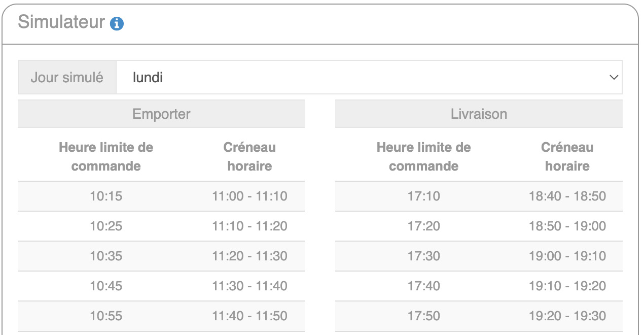The height and width of the screenshot is (335, 644).
Task: Select the Livraison section header
Action: (479, 114)
